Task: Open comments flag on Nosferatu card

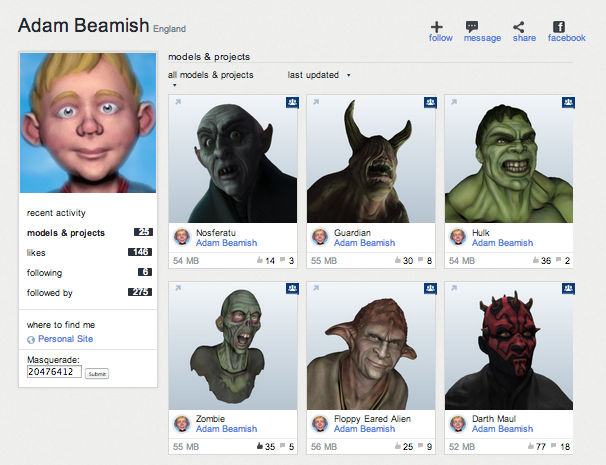Action: tap(283, 260)
